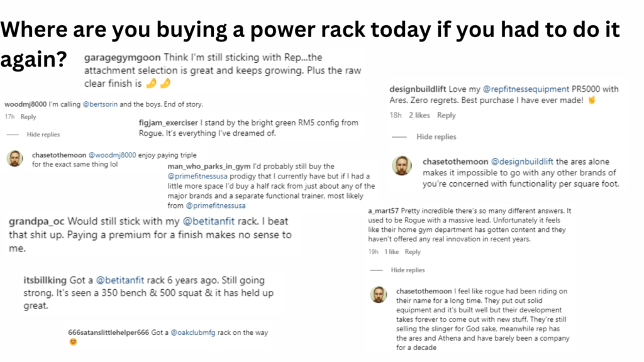Image resolution: width=644 pixels, height=362 pixels.
Task: Reply to a_mart57's comment
Action: (413, 252)
